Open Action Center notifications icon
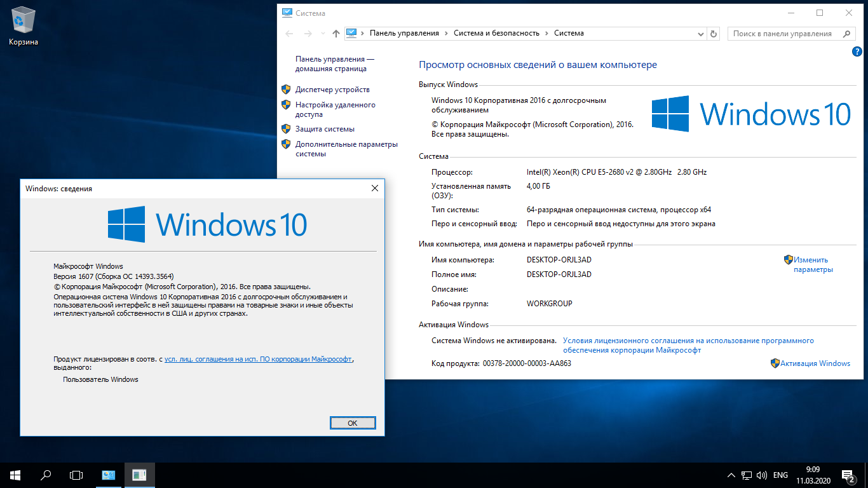Image resolution: width=868 pixels, height=488 pixels. coord(848,475)
